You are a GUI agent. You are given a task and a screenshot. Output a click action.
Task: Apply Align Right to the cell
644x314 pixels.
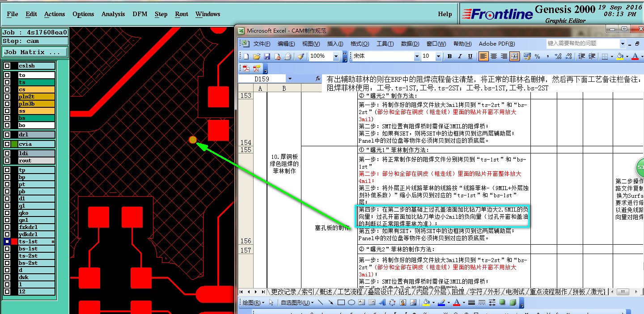[x=504, y=56]
